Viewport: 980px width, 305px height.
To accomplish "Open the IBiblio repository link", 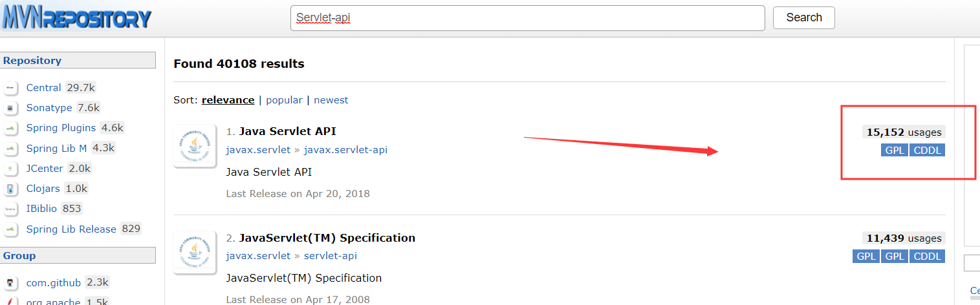I will pos(41,209).
